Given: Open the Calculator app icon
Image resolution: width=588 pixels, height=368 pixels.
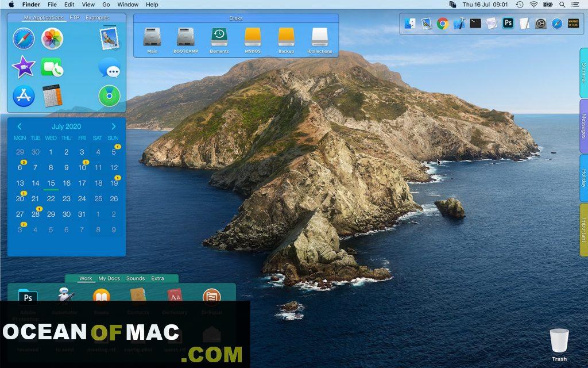Looking at the screenshot, I should (52, 95).
